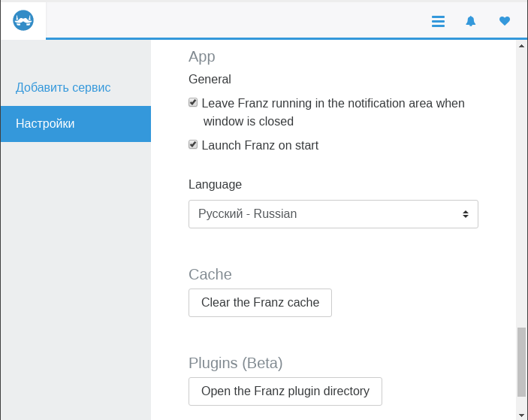The height and width of the screenshot is (420, 528).
Task: Click the Franz mustache logo icon
Action: [x=23, y=20]
